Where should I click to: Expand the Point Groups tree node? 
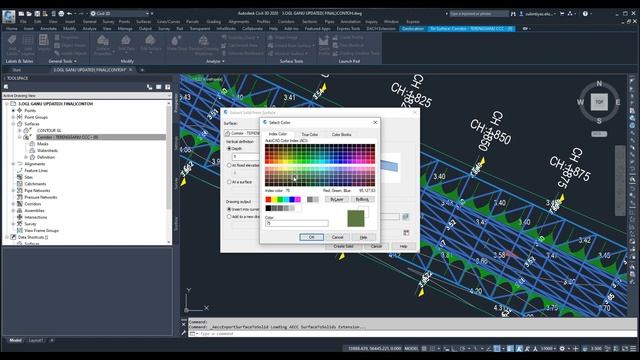tap(13, 117)
